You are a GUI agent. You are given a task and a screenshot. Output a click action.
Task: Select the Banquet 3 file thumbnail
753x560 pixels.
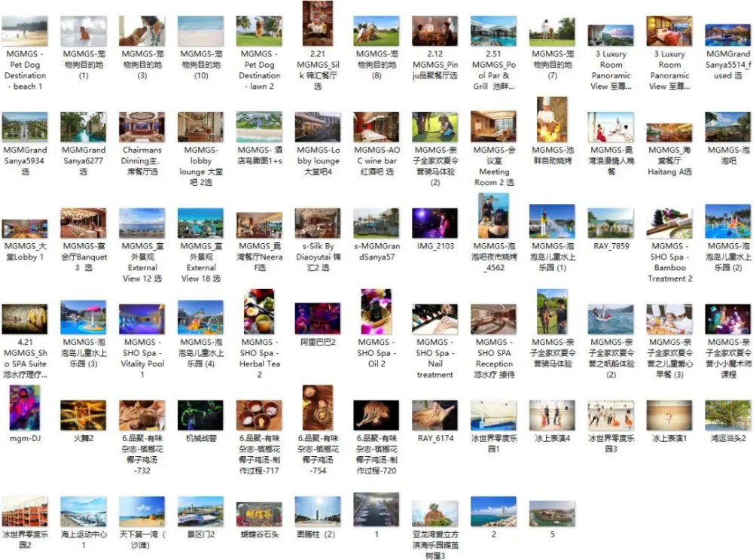pyautogui.click(x=84, y=224)
